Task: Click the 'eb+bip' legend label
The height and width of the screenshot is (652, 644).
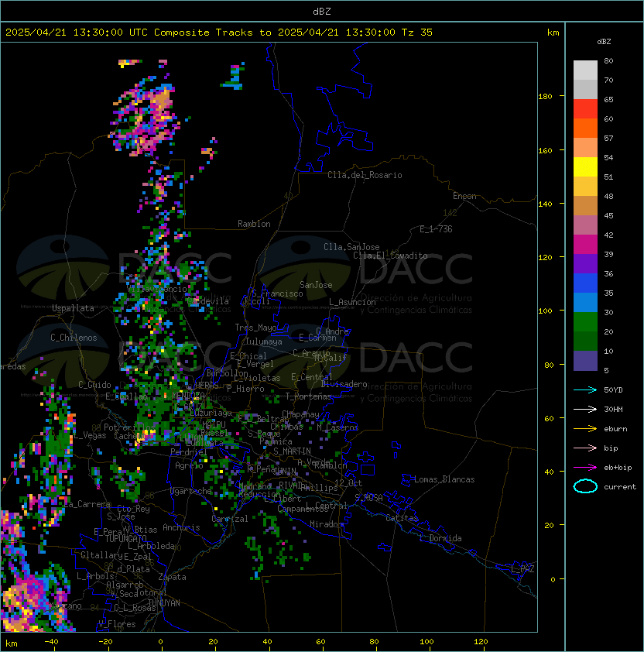Action: pos(618,468)
